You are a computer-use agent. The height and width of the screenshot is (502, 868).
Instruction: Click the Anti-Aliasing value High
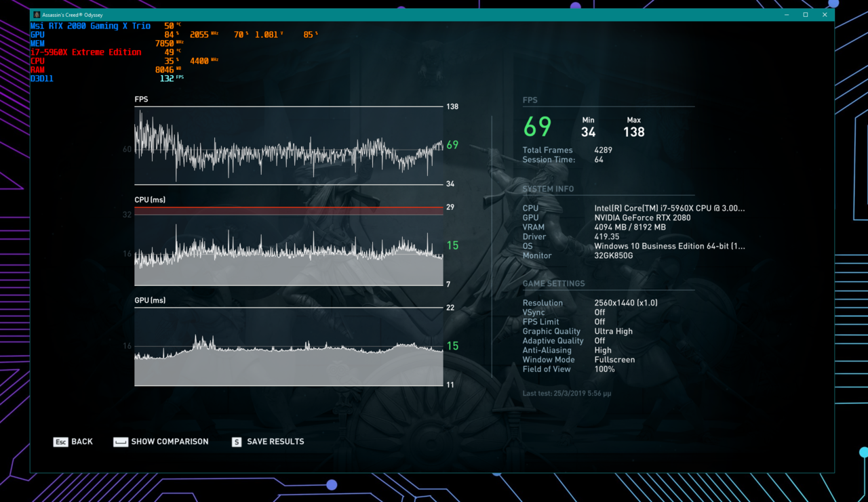pyautogui.click(x=603, y=350)
